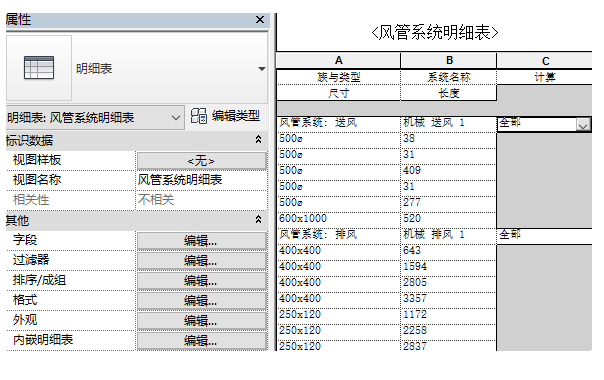
Task: Open the 明细表: 风管系统明细表 instance dropdown
Action: coord(176,118)
